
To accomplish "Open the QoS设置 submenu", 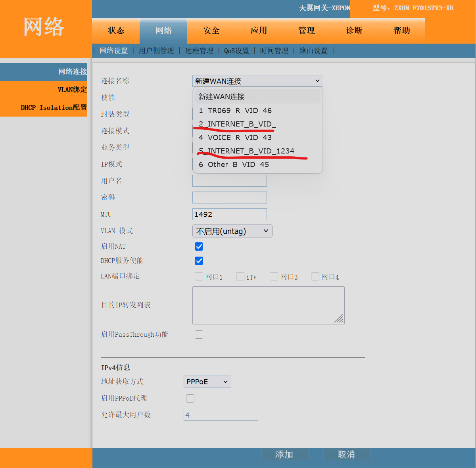I will (236, 51).
